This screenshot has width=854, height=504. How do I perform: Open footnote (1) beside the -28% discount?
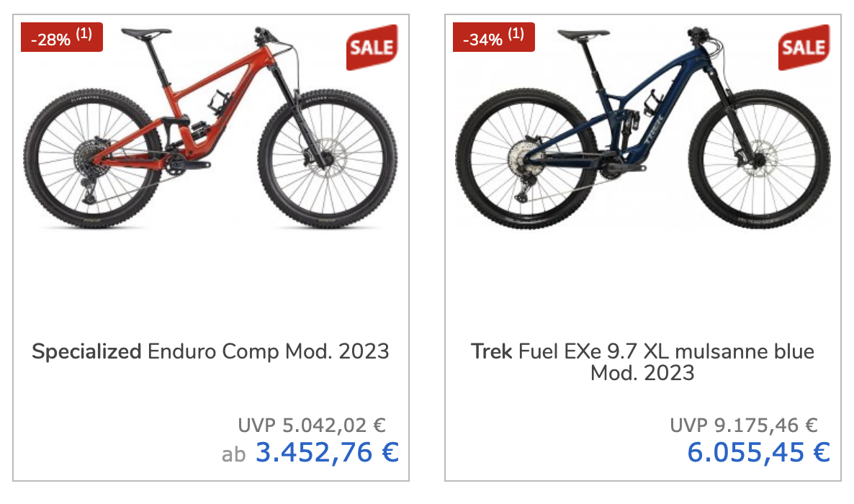click(84, 35)
